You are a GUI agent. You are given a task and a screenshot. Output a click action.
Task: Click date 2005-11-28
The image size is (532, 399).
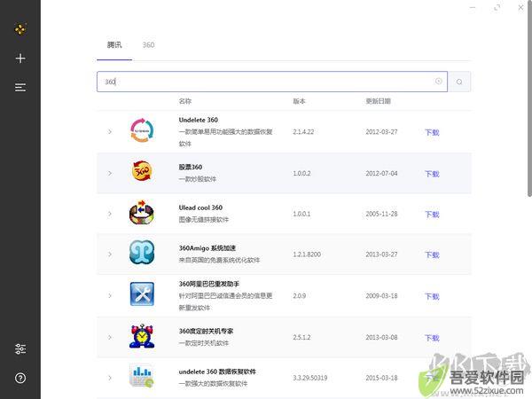point(381,214)
